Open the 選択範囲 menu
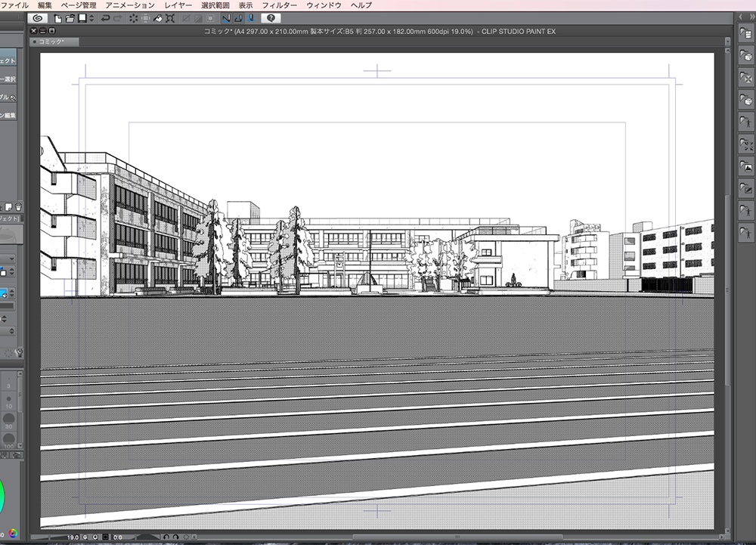The height and width of the screenshot is (545, 756). pyautogui.click(x=215, y=5)
